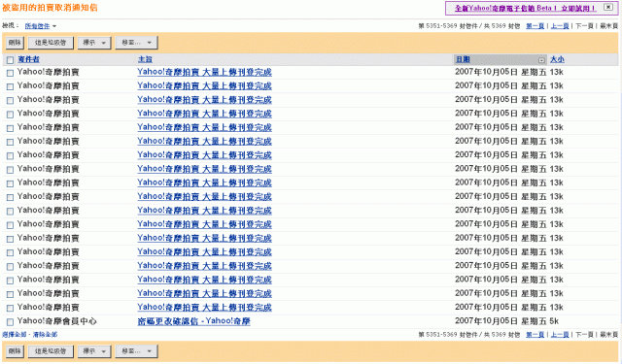The image size is (622, 364).
Task: Click sender text Yahoo!奇摩會員中心
Action: [56, 321]
